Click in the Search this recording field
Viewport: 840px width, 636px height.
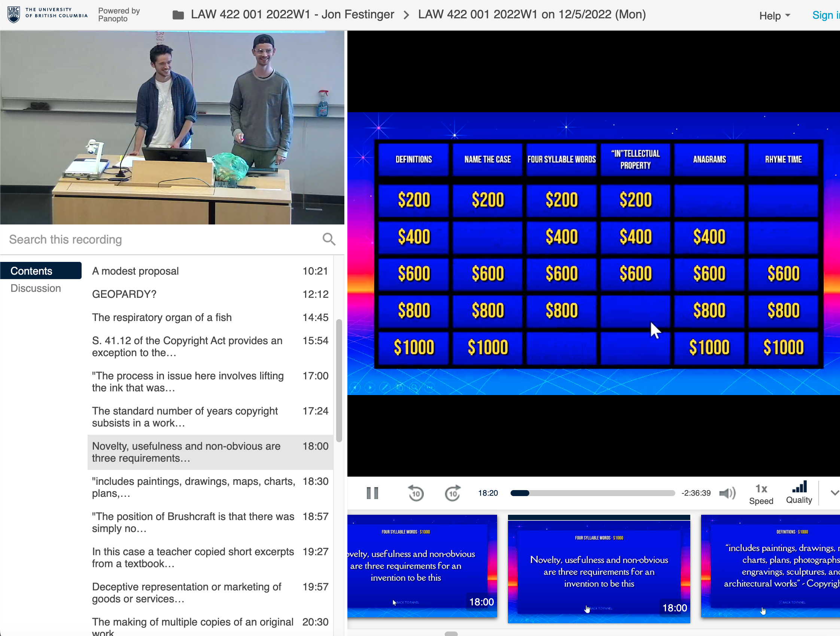point(163,239)
